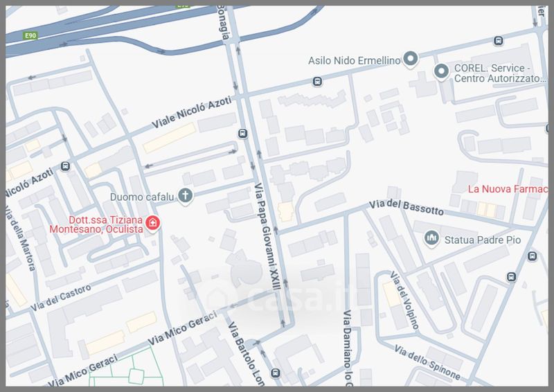
Task: Open bus stop icon near Via Bartolo
Action: (x=275, y=373)
